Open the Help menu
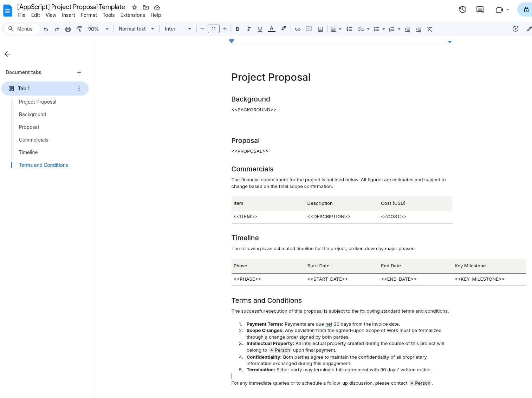The image size is (532, 398). pyautogui.click(x=156, y=15)
